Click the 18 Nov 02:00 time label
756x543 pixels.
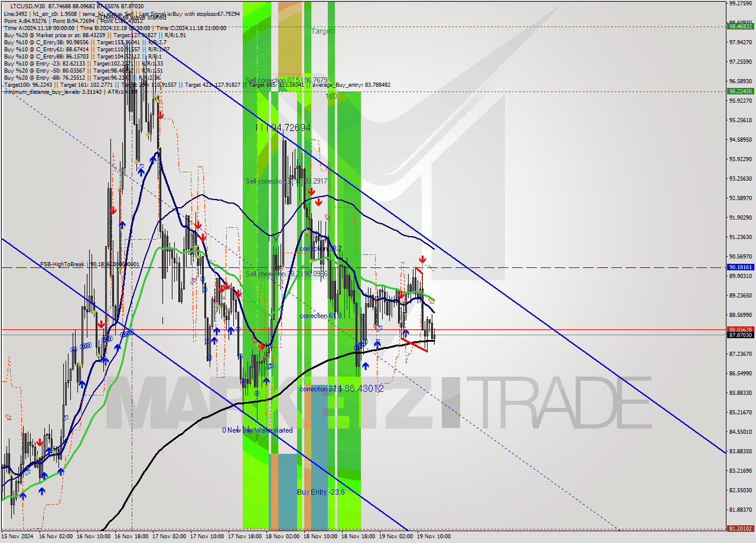point(282,537)
